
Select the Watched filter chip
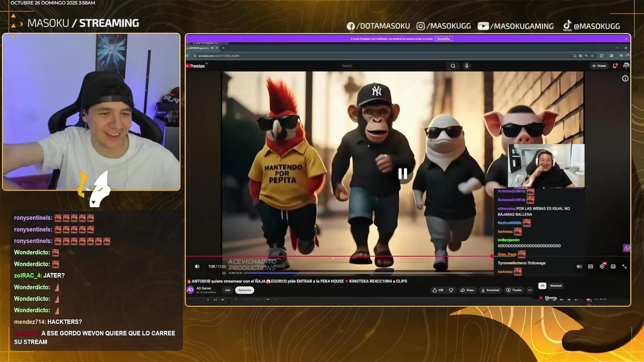pos(555,286)
